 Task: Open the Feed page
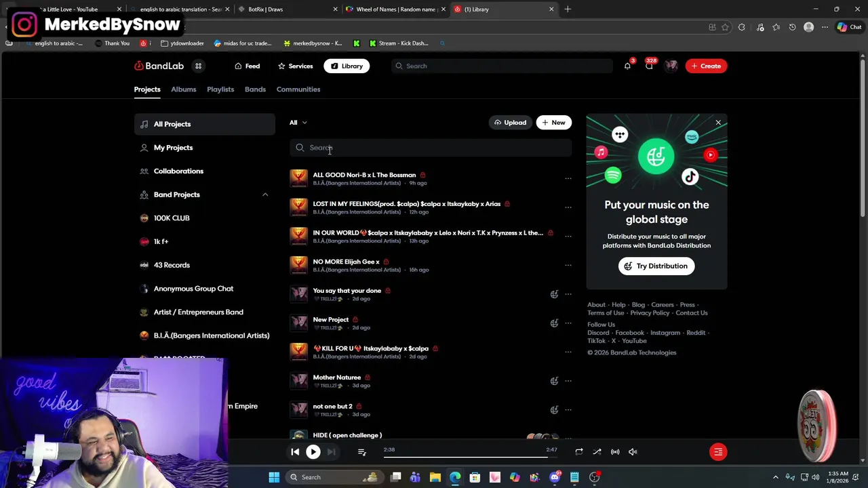(248, 66)
